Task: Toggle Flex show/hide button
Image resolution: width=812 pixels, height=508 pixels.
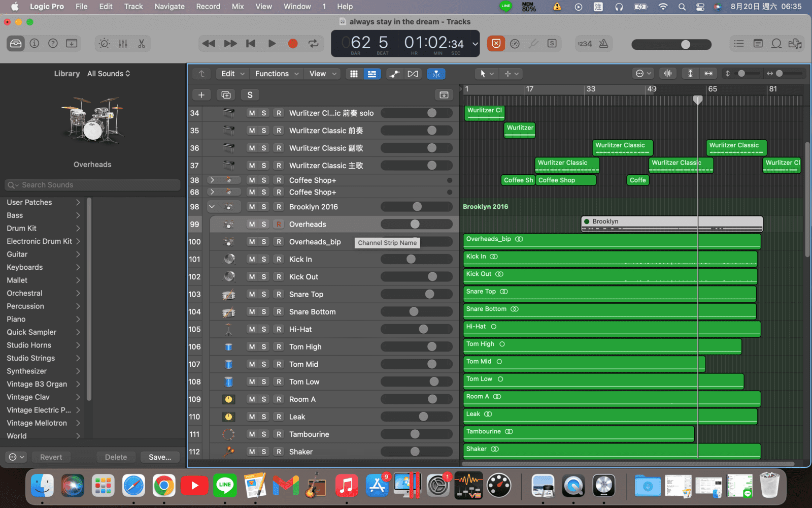Action: click(413, 74)
